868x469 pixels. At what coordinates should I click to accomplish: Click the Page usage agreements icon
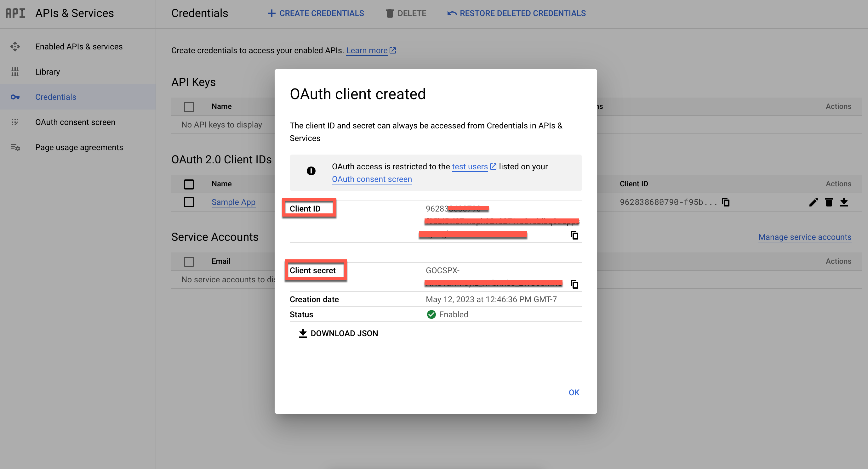(x=15, y=147)
